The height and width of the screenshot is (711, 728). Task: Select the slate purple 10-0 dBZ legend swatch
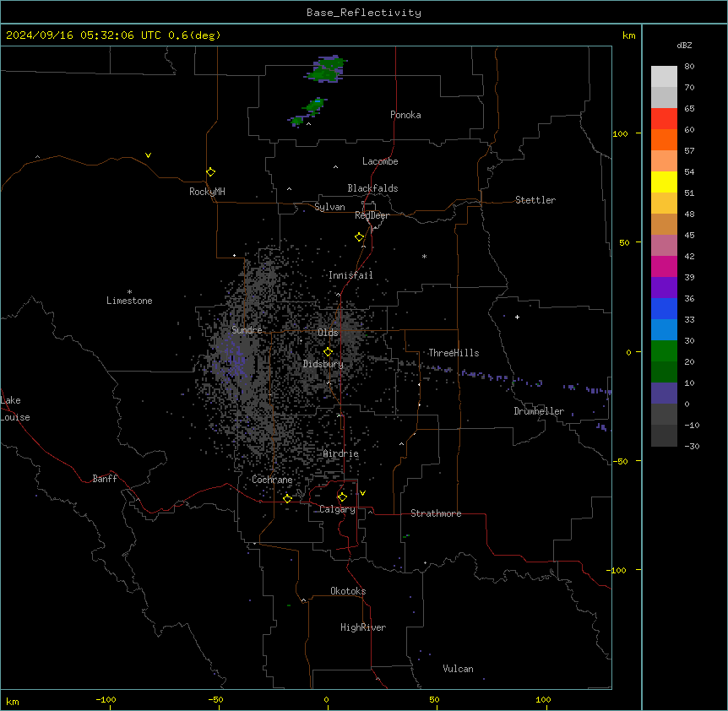(664, 393)
